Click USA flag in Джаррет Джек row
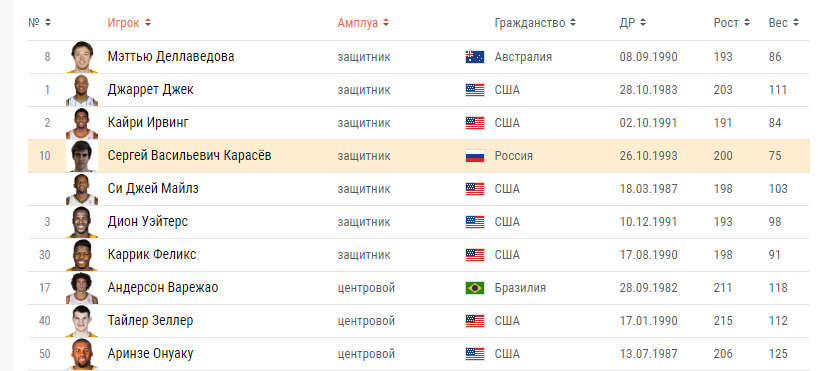Viewport: 818px width, 371px height. click(475, 90)
